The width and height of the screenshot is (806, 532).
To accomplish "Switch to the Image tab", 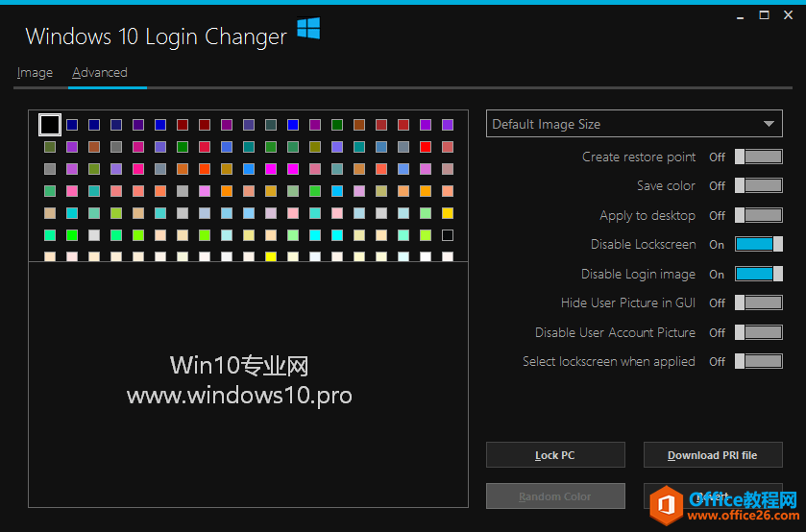I will 35,72.
